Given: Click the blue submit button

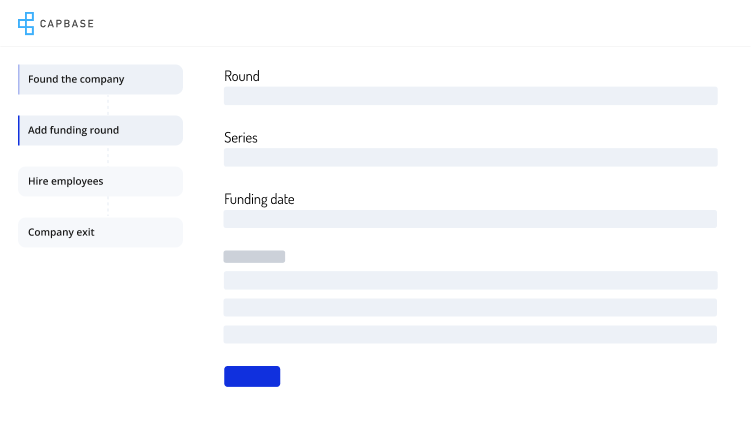Looking at the screenshot, I should [x=252, y=376].
